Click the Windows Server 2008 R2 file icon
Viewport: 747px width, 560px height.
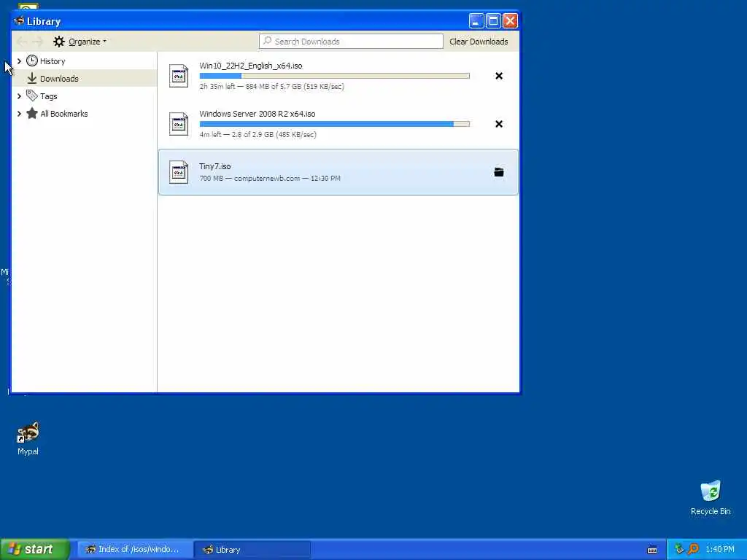(x=179, y=124)
